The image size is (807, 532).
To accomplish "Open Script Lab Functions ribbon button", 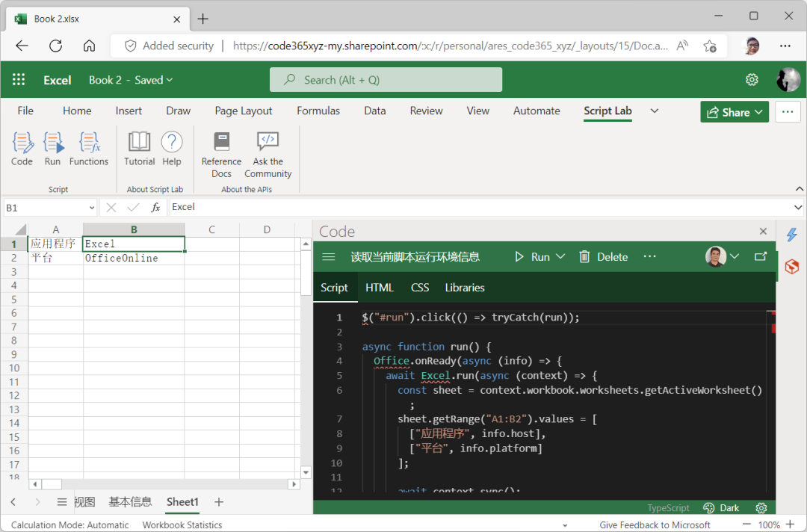I will [89, 149].
